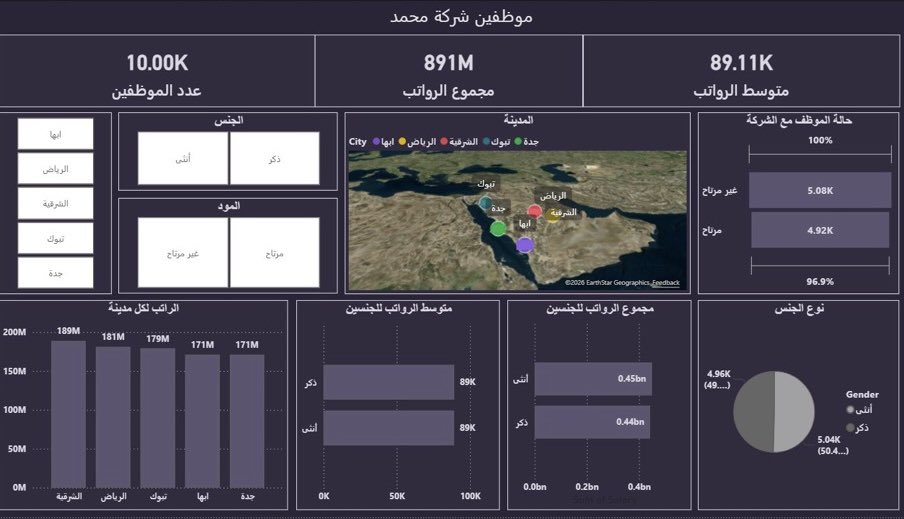Click the متوسط الرواتب للجنسين chart title
This screenshot has height=519, width=904.
[398, 309]
